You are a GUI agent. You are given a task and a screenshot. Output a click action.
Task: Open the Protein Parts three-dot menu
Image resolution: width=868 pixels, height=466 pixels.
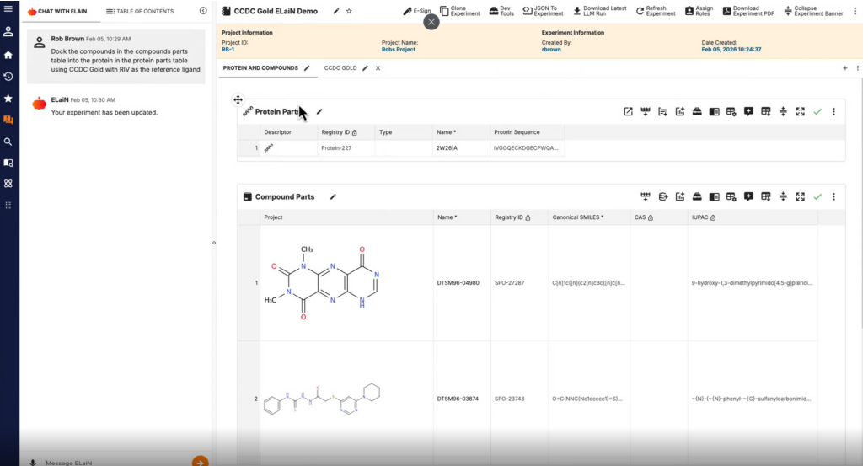[833, 111]
